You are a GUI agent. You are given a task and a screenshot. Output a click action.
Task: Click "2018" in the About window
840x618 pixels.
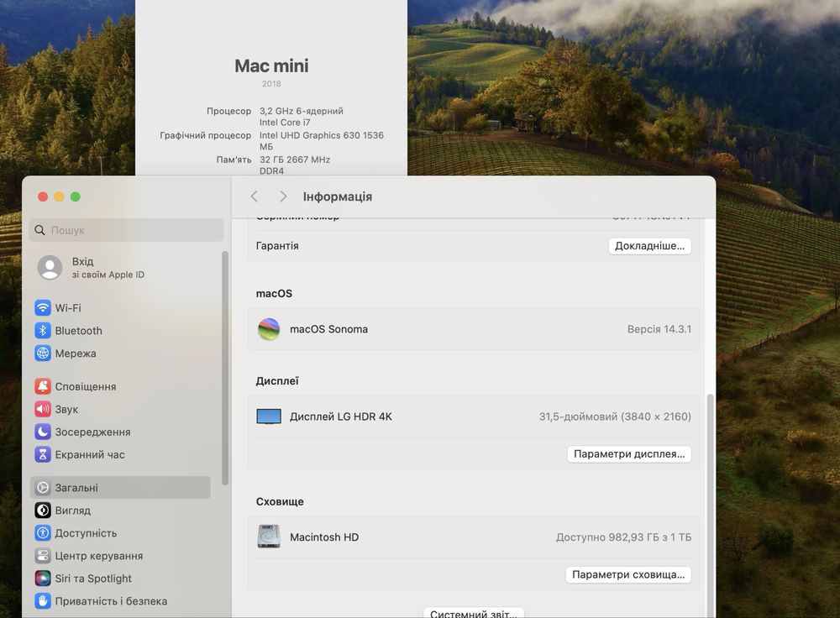click(x=271, y=83)
